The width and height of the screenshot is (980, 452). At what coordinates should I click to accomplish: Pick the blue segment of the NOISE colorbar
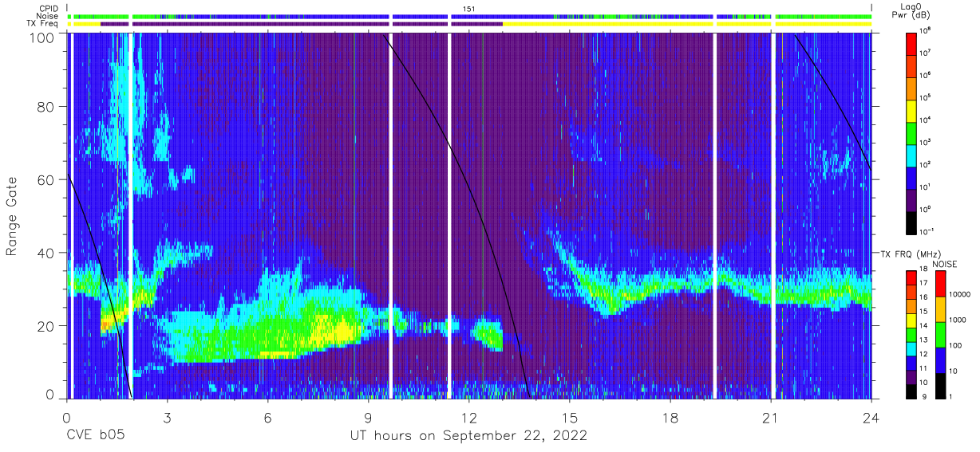pos(941,360)
